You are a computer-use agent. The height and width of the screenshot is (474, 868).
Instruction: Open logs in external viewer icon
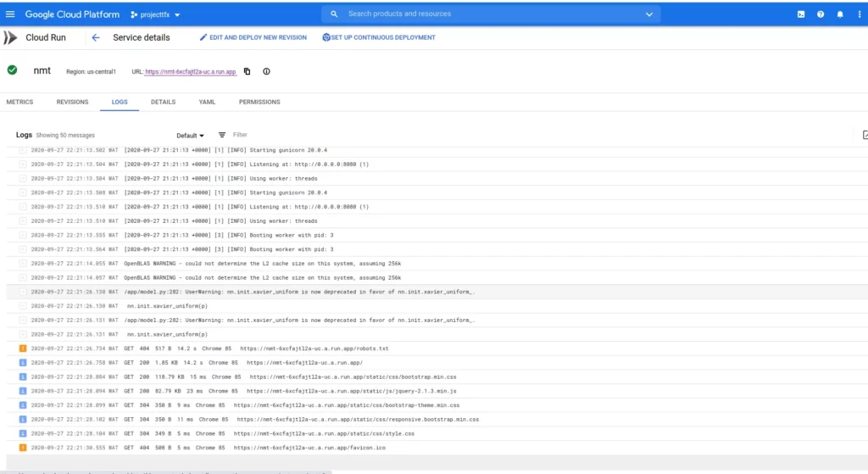tap(865, 135)
